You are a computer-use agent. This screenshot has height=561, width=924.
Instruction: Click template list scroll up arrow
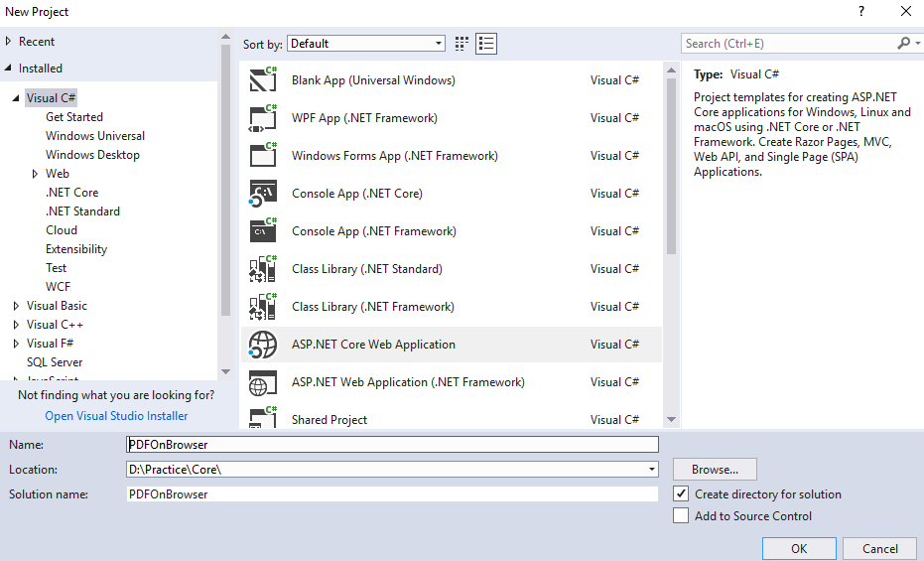[671, 70]
